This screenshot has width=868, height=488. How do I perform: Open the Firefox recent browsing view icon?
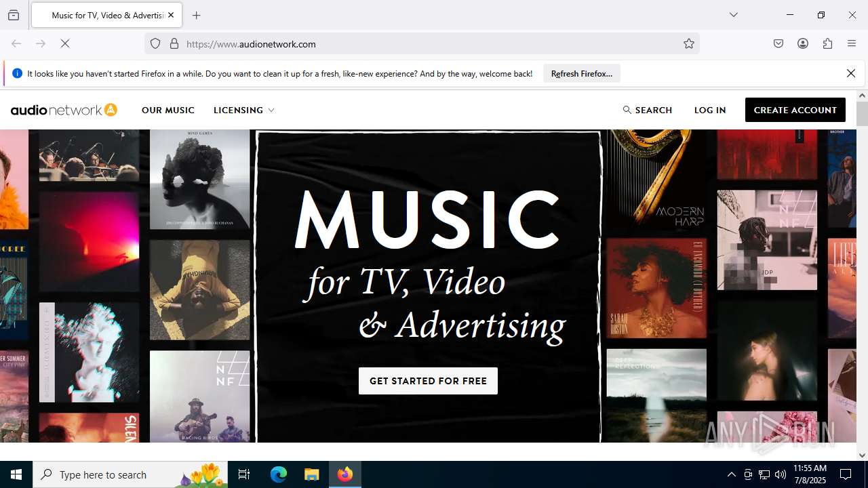14,15
